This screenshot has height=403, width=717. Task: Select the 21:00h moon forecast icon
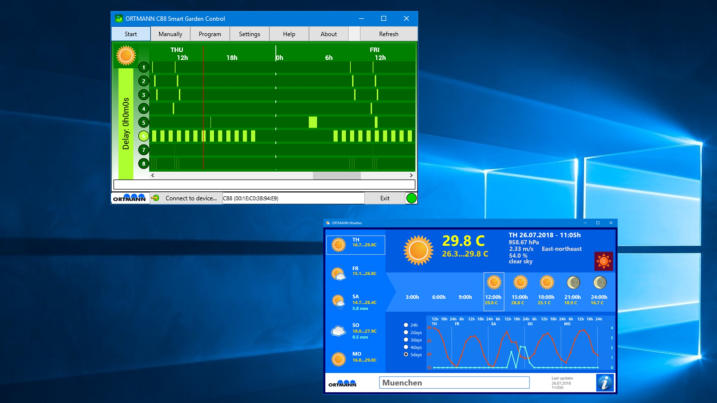(573, 283)
